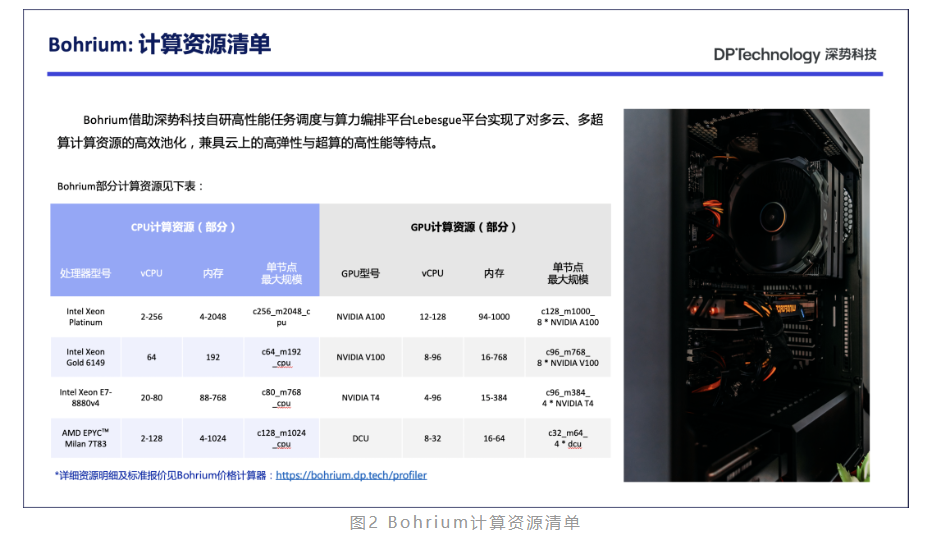
Task: Click the slide title Bohrium: 计算资源清单
Action: [160, 45]
